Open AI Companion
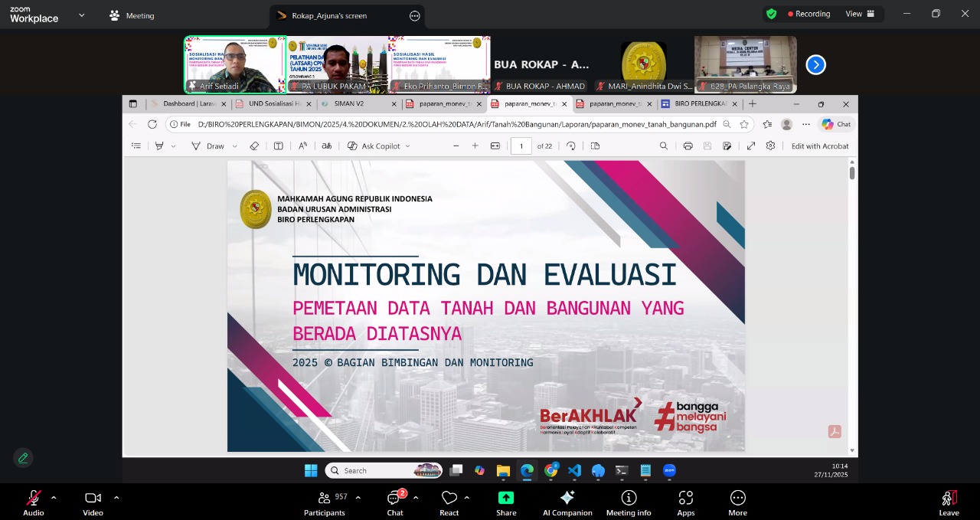 (x=567, y=502)
